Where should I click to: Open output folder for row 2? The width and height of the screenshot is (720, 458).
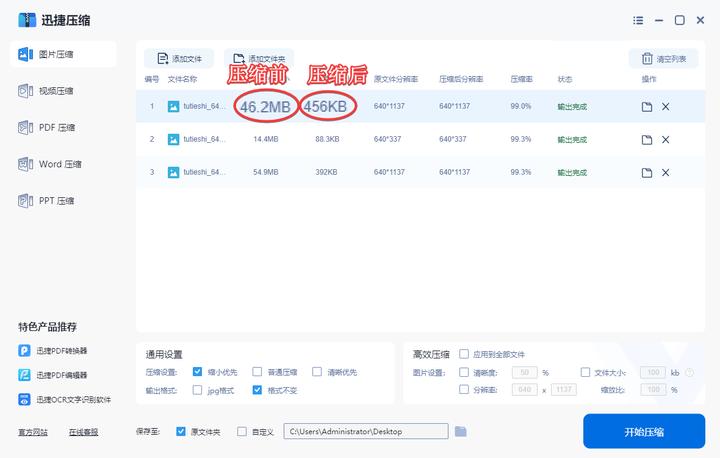click(647, 140)
